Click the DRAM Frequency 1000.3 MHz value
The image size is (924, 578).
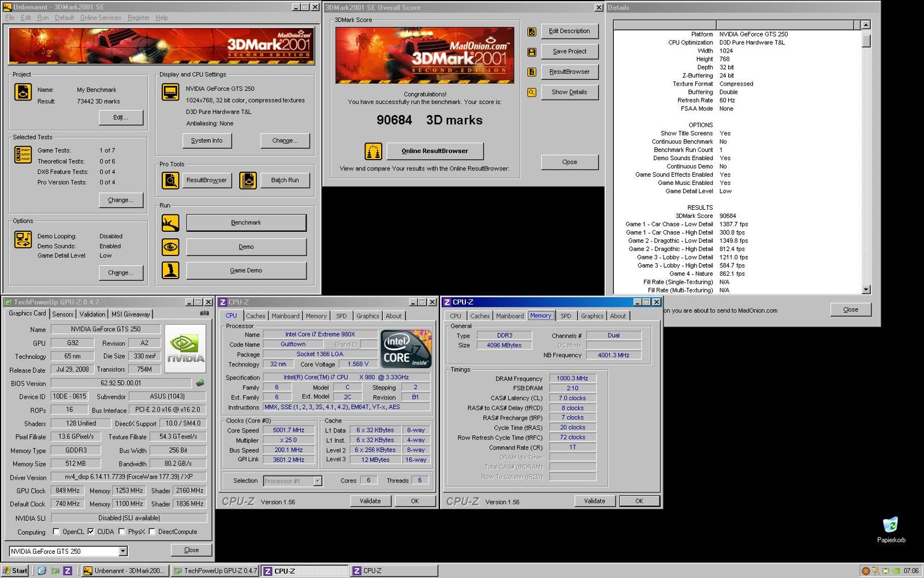572,379
